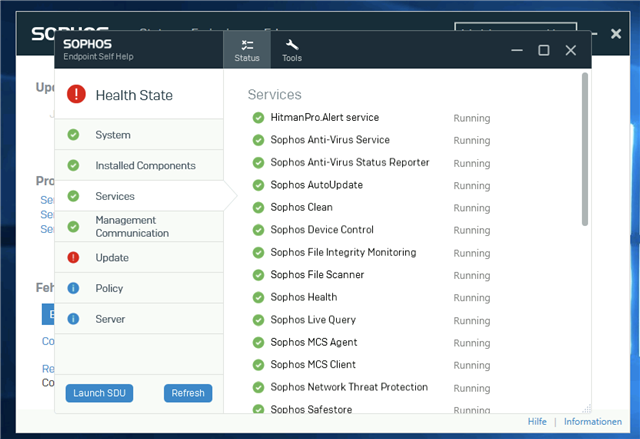Click the green check icon beside System
Screen dimensions: 640x439
click(73, 135)
